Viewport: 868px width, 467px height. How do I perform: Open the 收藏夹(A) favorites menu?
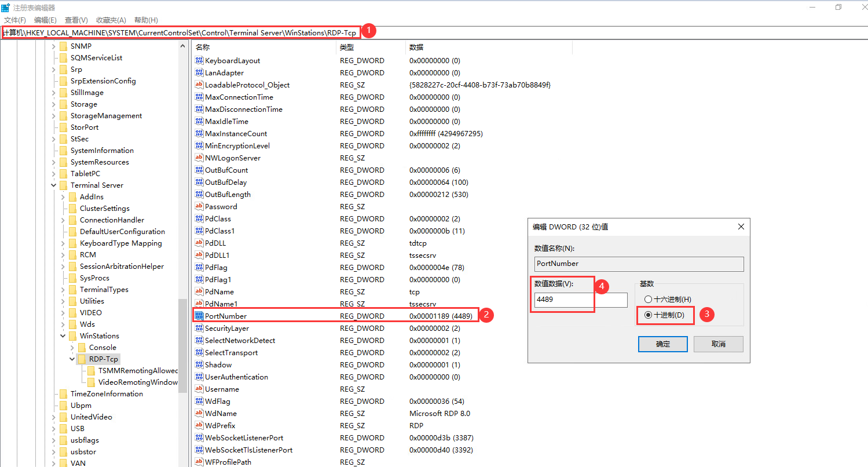[x=111, y=20]
